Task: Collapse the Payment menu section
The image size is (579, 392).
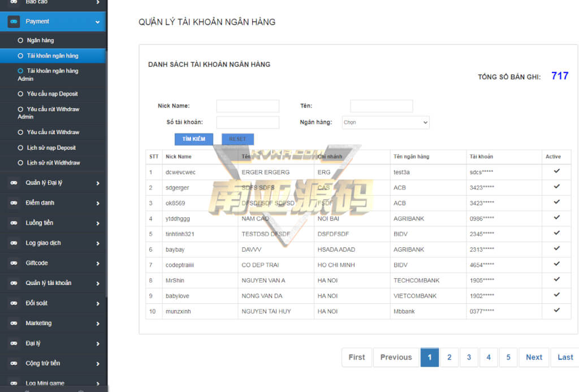Action: [x=97, y=22]
